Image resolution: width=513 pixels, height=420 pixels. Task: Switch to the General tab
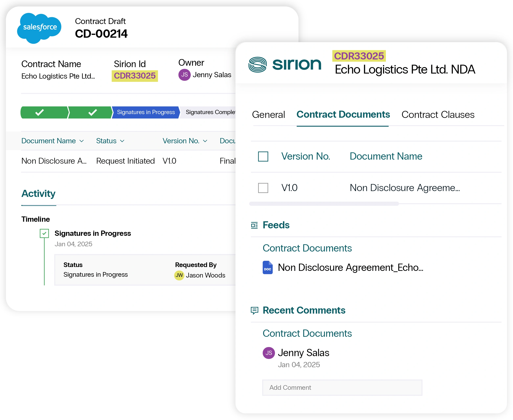coord(268,115)
